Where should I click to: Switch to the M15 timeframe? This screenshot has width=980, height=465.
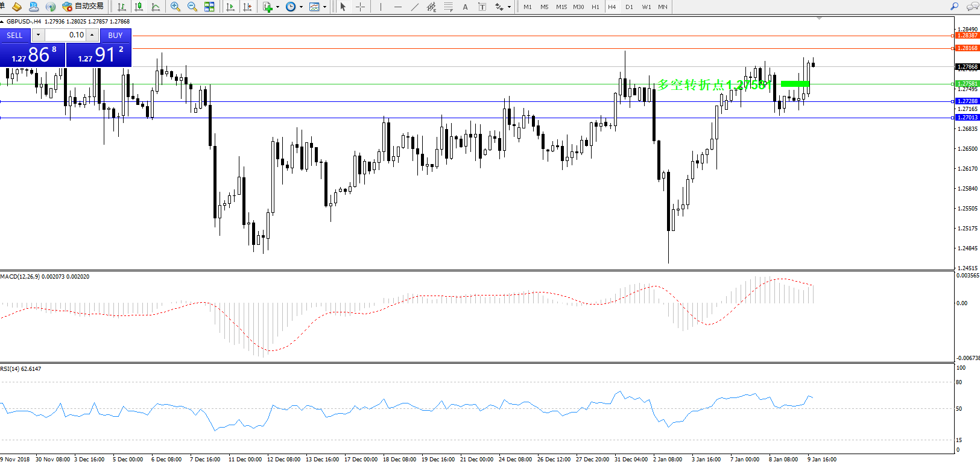click(561, 7)
